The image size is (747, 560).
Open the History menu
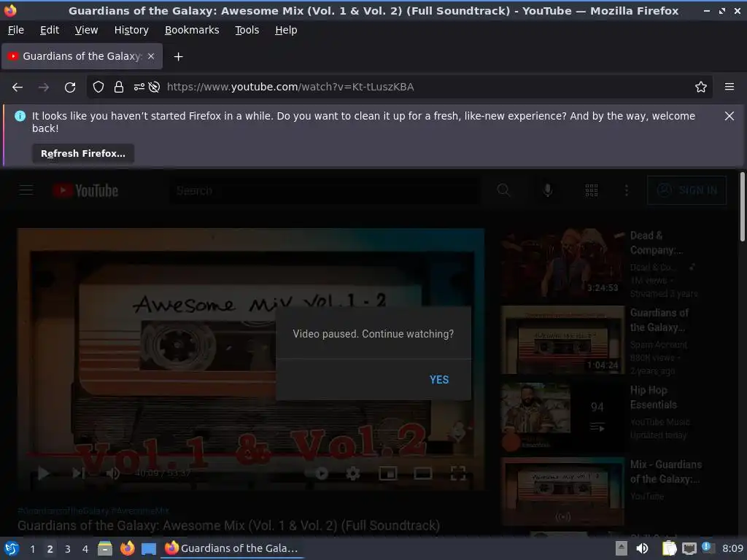point(131,30)
